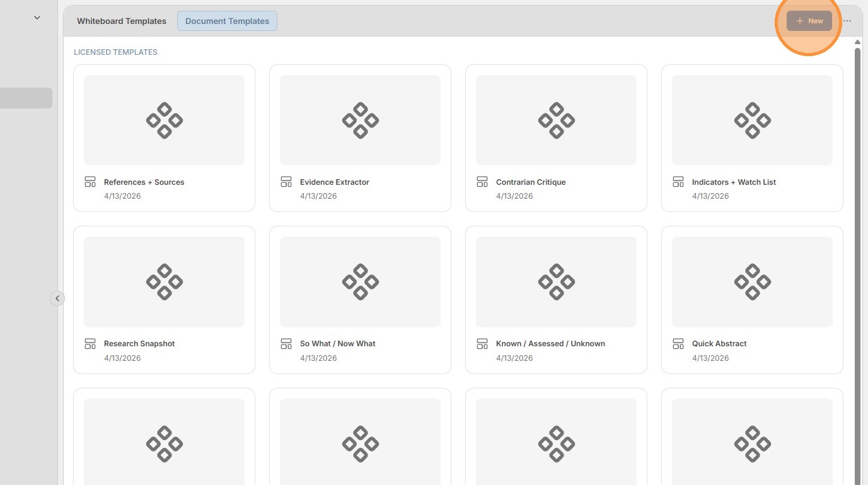The height and width of the screenshot is (485, 868).
Task: Open the So What / Now What thumbnail
Action: (x=360, y=282)
